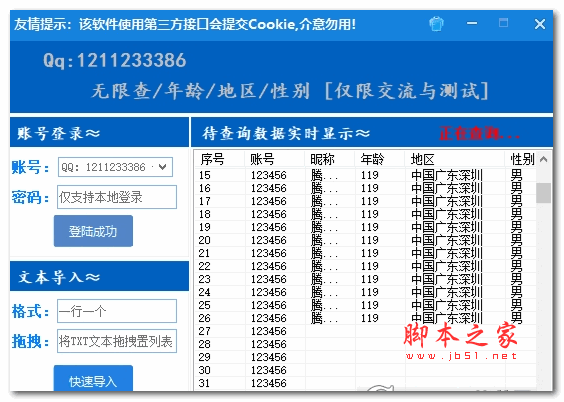Select row with 序号 24
Viewport: 564px width, 402px height.
365,292
